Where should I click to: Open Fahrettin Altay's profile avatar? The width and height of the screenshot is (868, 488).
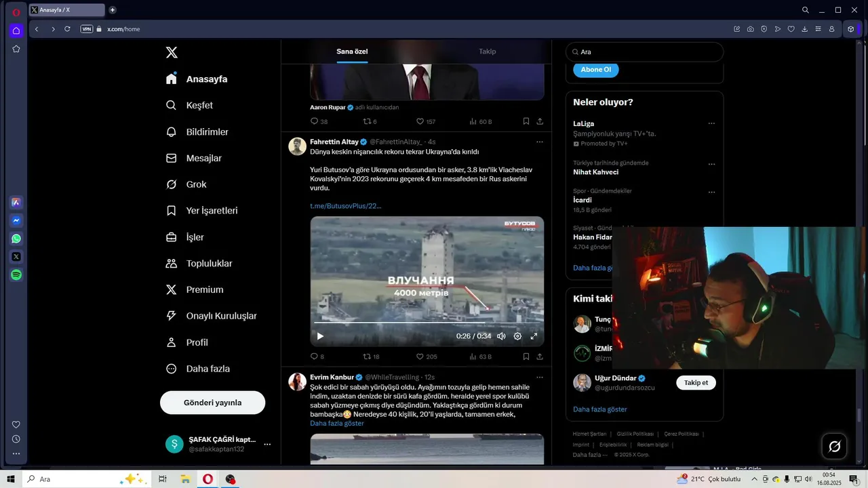297,146
